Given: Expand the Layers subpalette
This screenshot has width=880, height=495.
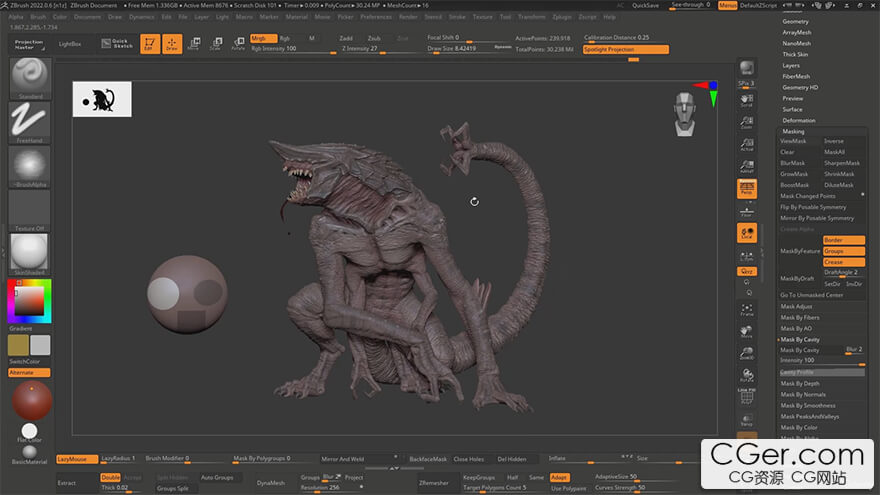Looking at the screenshot, I should click(x=791, y=66).
